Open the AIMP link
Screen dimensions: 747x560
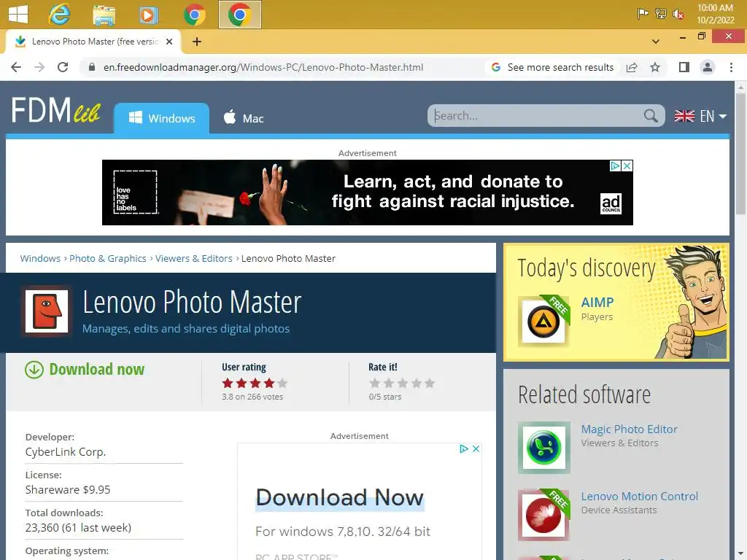tap(597, 302)
